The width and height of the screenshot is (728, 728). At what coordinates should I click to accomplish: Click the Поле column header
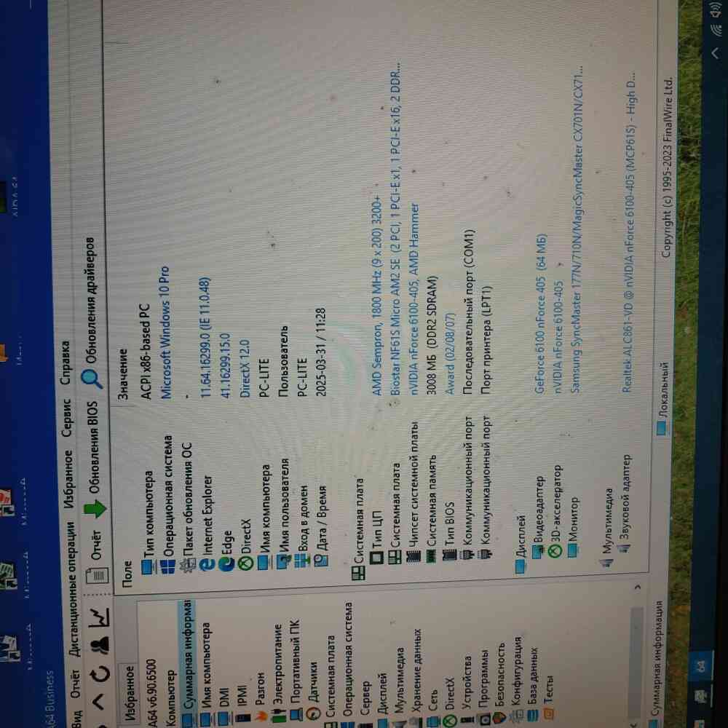click(x=127, y=573)
